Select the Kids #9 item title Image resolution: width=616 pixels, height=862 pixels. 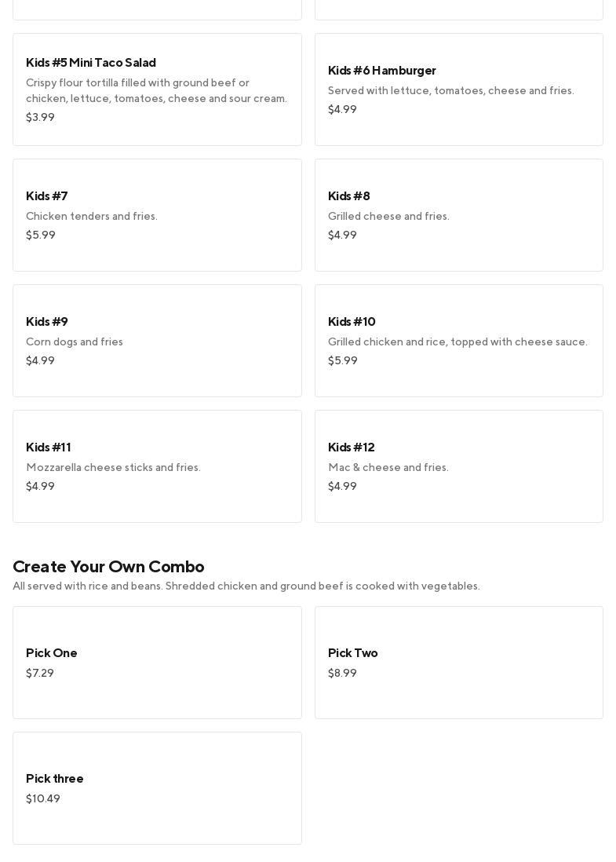(x=47, y=322)
